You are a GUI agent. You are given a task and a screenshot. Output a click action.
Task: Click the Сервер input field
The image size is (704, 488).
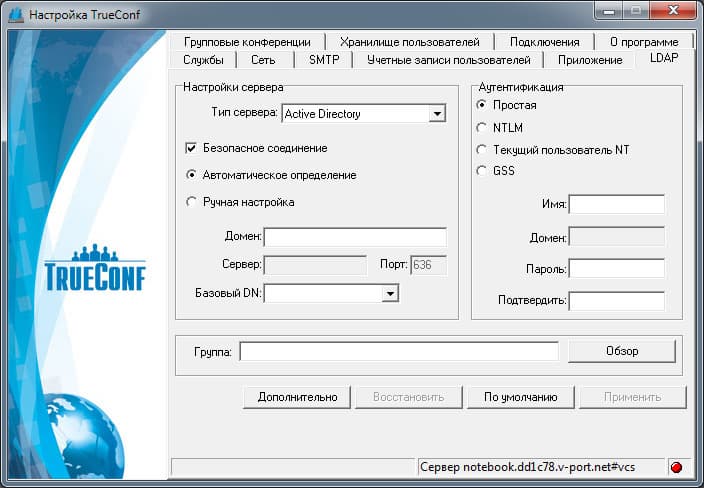(315, 265)
